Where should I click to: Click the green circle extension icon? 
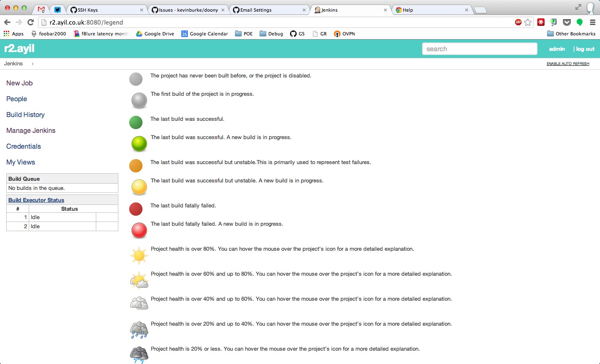[580, 22]
